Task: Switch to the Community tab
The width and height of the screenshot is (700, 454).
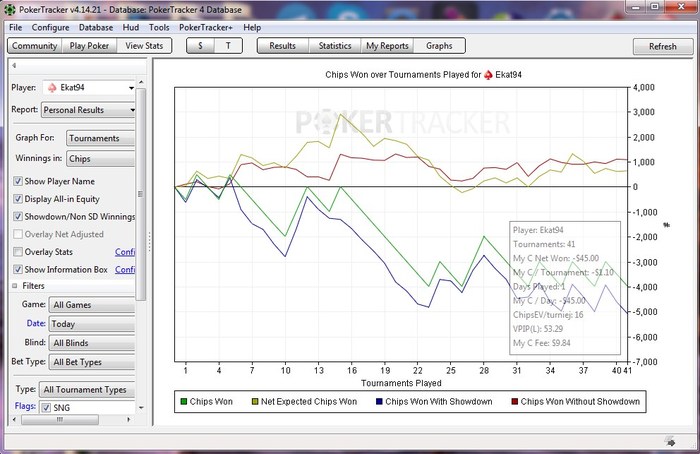Action: 35,46
